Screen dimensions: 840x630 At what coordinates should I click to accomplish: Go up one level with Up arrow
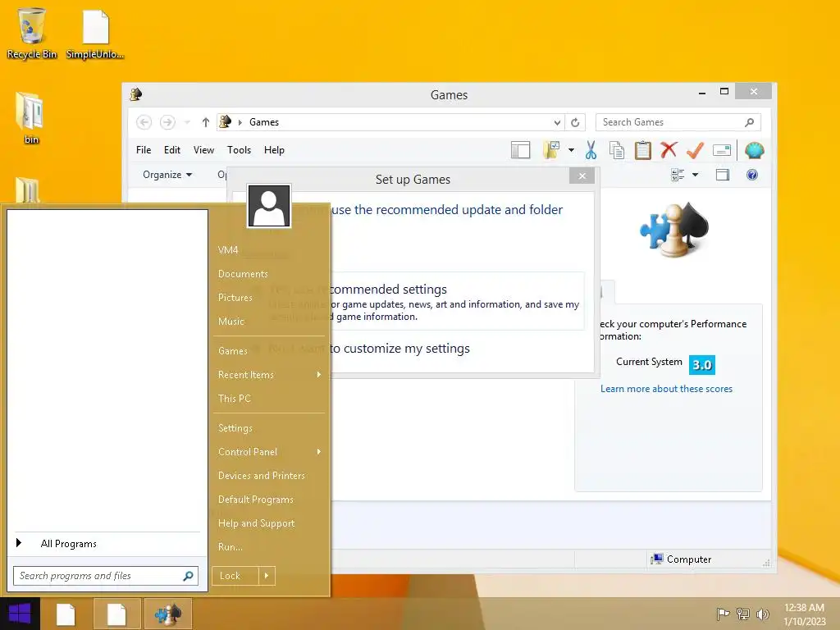click(x=205, y=123)
